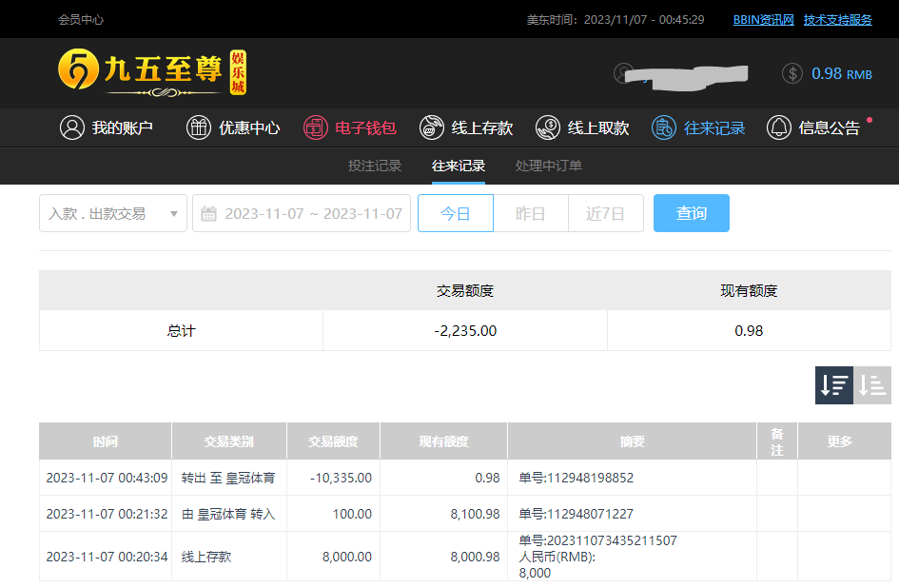Select the 近7日 date range option
The width and height of the screenshot is (899, 588).
[x=606, y=213]
